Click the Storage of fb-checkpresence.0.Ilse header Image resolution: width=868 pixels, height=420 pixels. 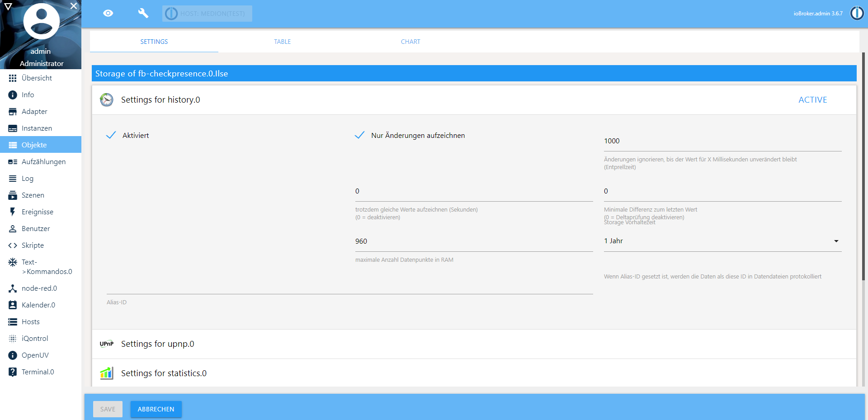point(474,74)
